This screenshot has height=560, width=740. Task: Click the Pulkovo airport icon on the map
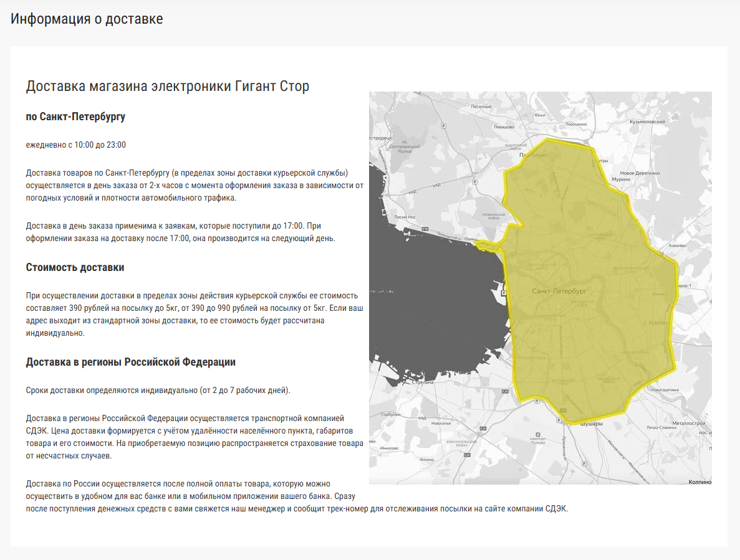(x=537, y=435)
